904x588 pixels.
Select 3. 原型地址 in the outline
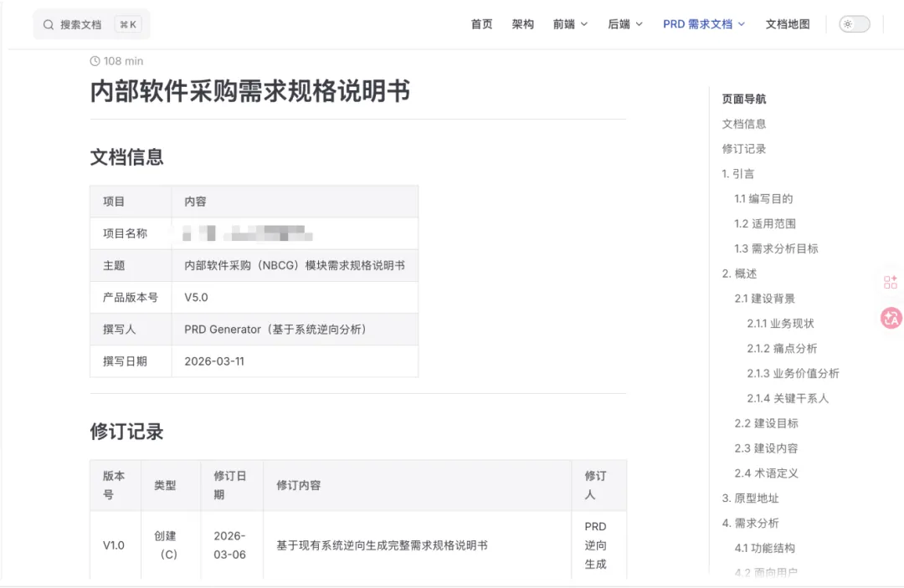750,499
